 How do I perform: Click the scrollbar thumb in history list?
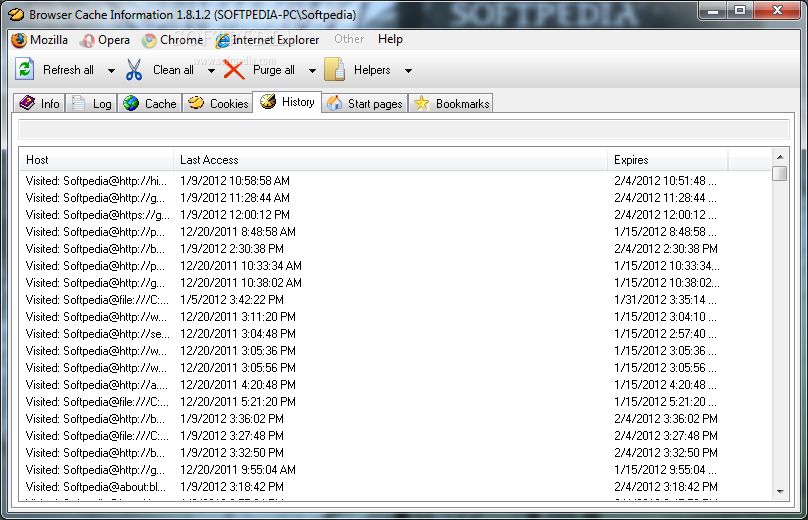(x=780, y=173)
